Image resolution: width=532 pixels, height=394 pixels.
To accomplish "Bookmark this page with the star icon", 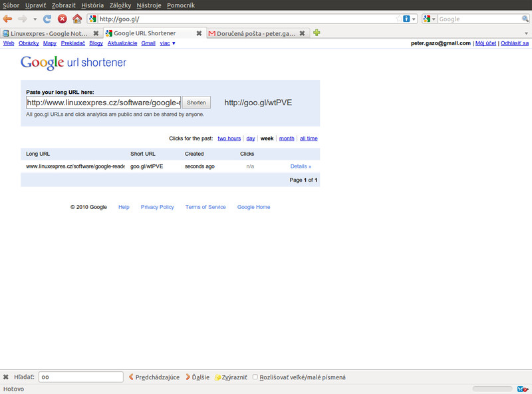I will coord(398,19).
